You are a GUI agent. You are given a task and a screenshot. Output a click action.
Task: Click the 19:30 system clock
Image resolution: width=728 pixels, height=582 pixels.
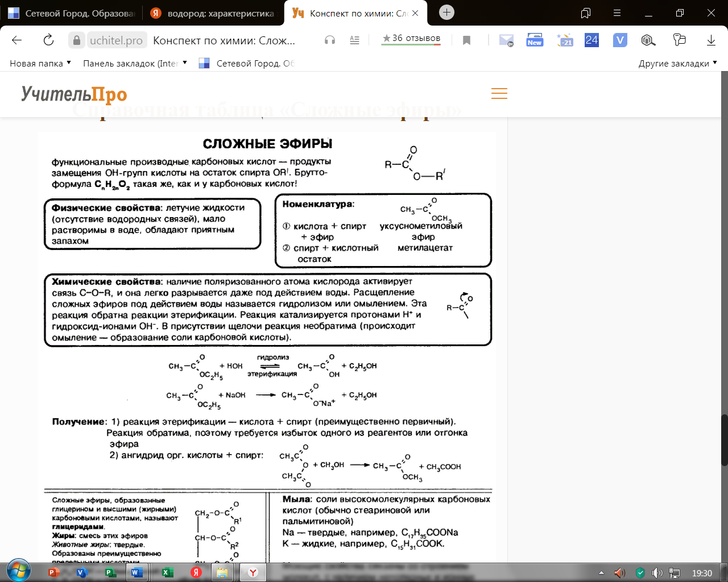tap(702, 573)
